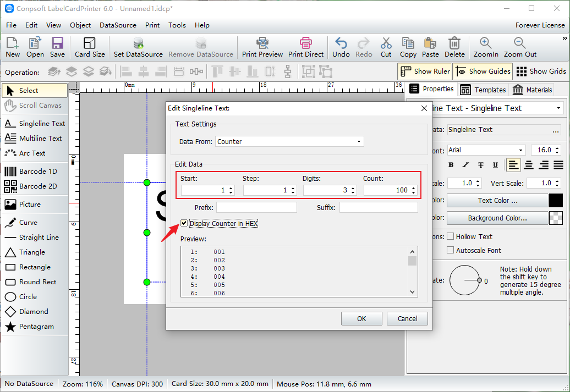Toggle italic text formatting
570x392 pixels.
pyautogui.click(x=465, y=165)
